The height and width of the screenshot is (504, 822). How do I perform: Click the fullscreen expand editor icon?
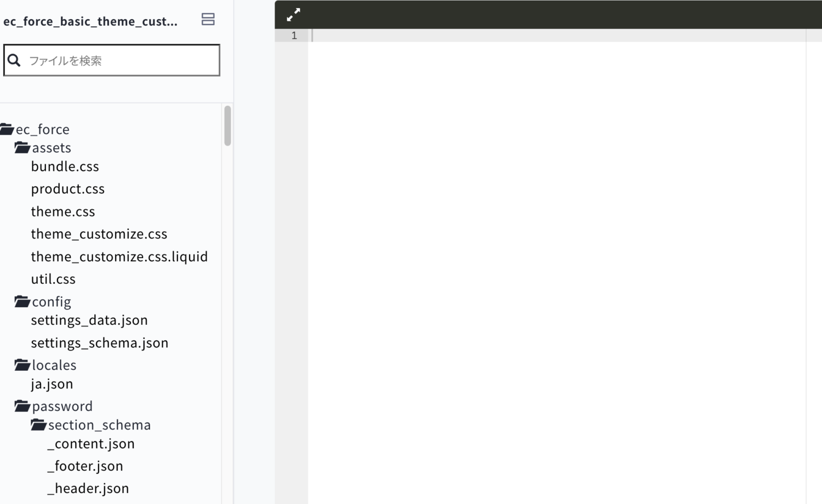click(x=294, y=15)
